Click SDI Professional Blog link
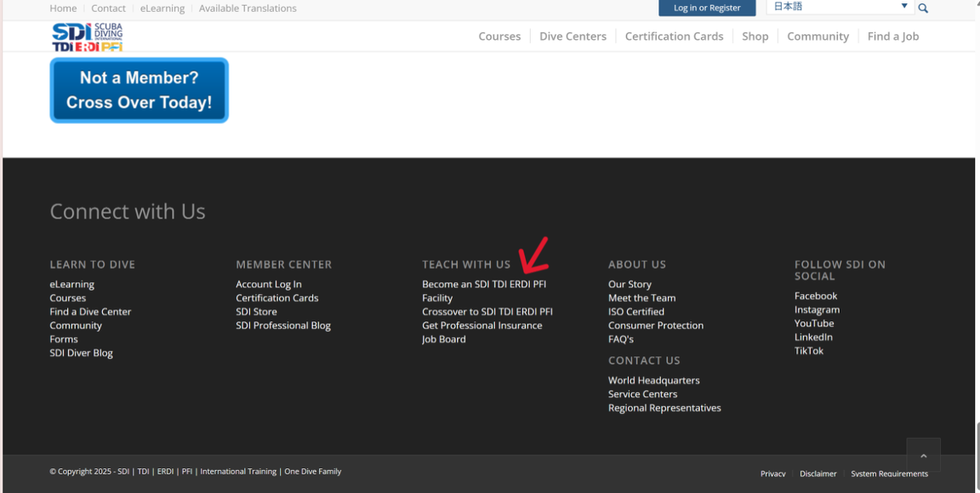The height and width of the screenshot is (493, 980). (x=283, y=326)
